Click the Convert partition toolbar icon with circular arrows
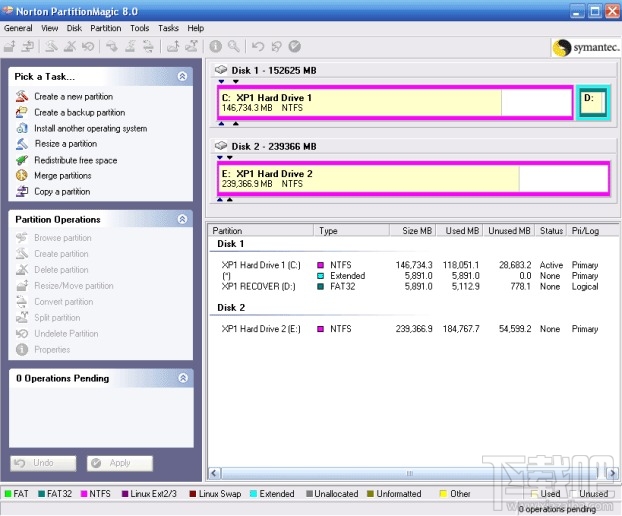This screenshot has height=516, width=622. [x=148, y=47]
